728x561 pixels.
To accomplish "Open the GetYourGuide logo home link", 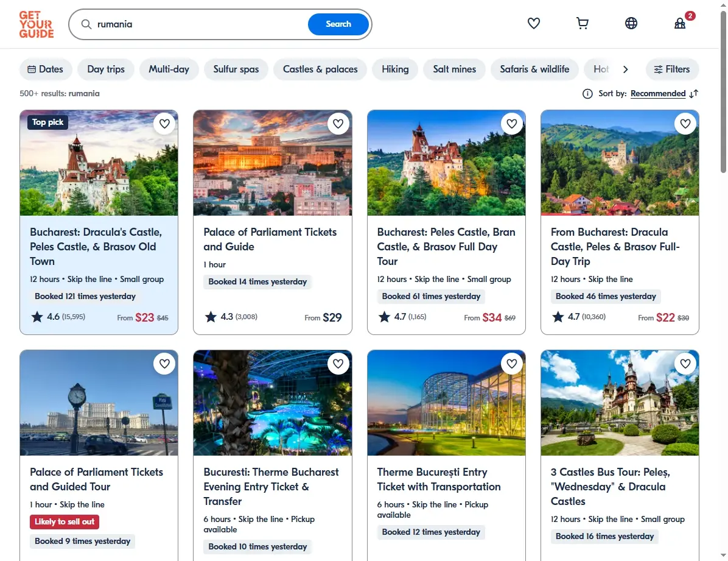I will [36, 24].
